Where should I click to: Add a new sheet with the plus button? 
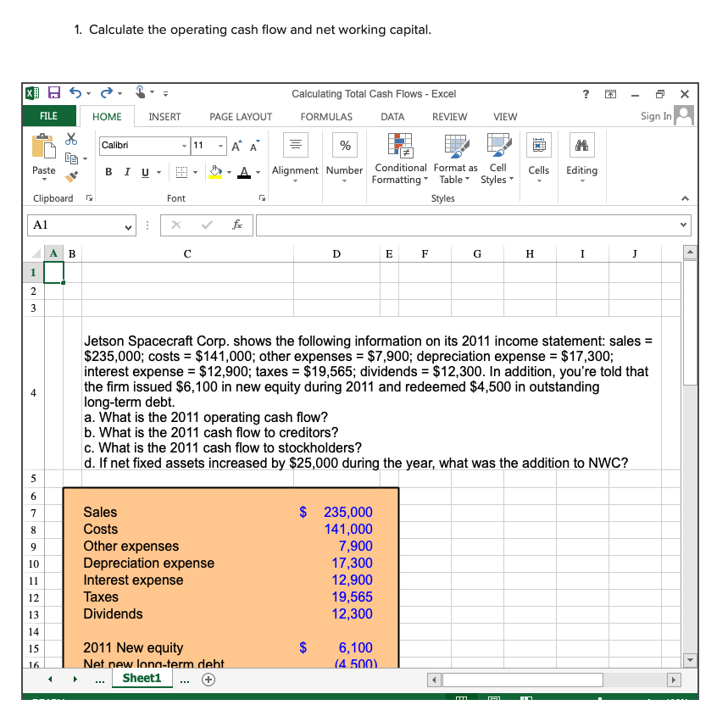pos(208,679)
